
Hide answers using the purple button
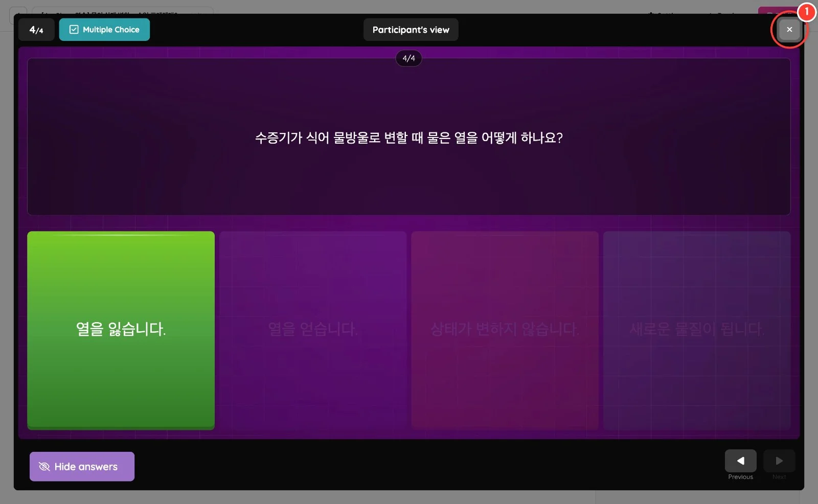point(82,466)
